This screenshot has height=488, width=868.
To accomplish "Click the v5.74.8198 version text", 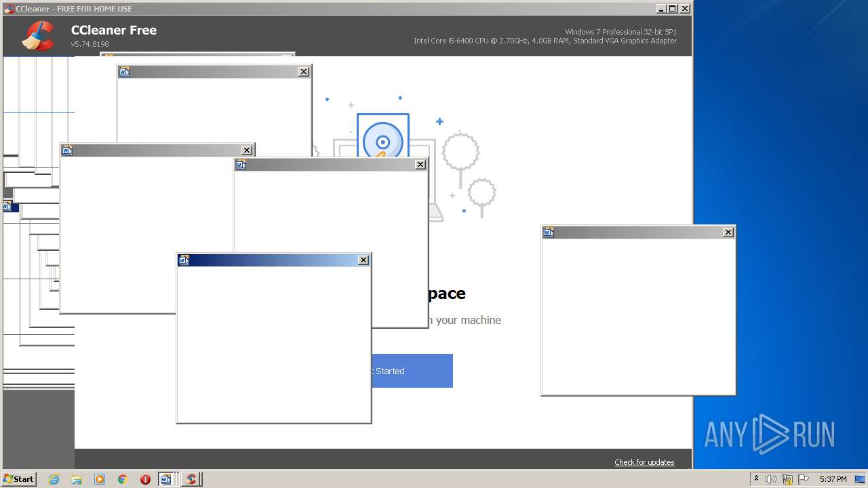I will 90,44.
